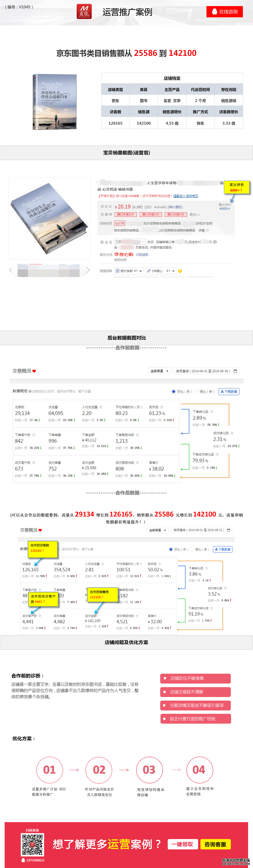
Task: Click the calendar icon beside the 2019-08-31 date range
Action: pyautogui.click(x=229, y=530)
